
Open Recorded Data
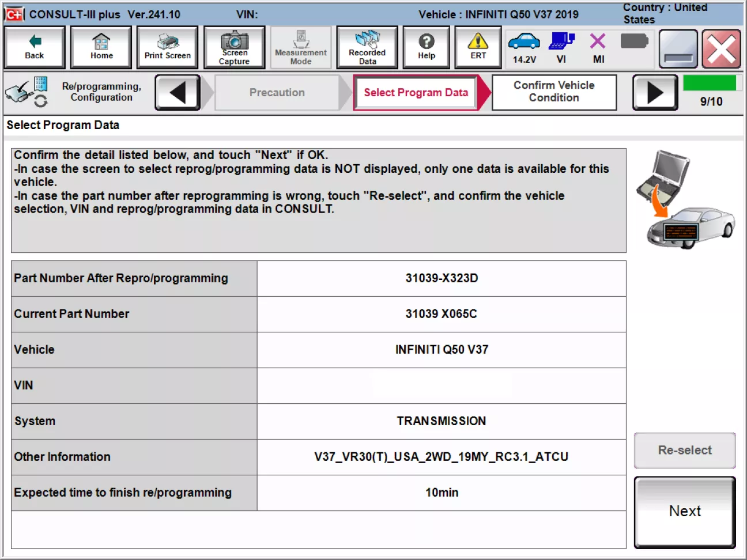(x=367, y=47)
